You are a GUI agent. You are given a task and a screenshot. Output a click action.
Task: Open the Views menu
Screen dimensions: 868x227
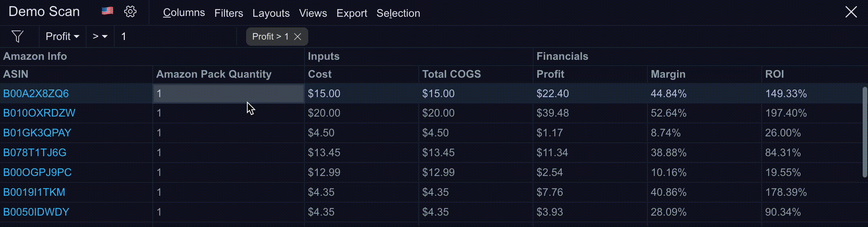pos(313,13)
